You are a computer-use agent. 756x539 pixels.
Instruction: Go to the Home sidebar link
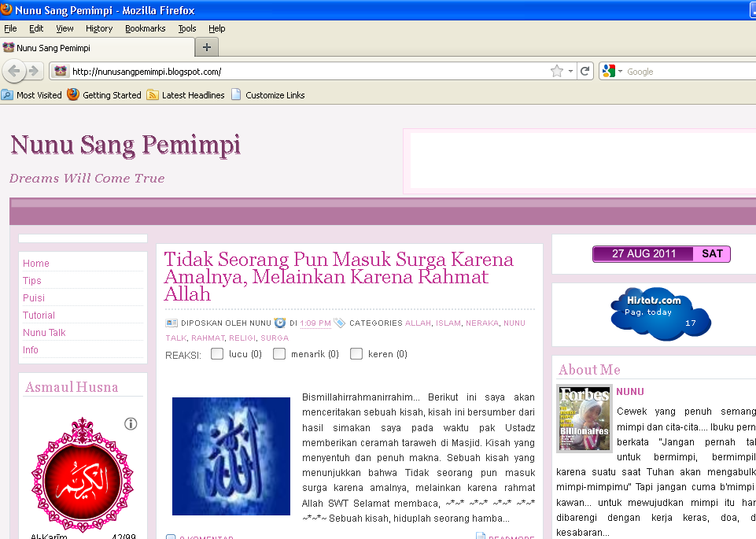coord(36,264)
